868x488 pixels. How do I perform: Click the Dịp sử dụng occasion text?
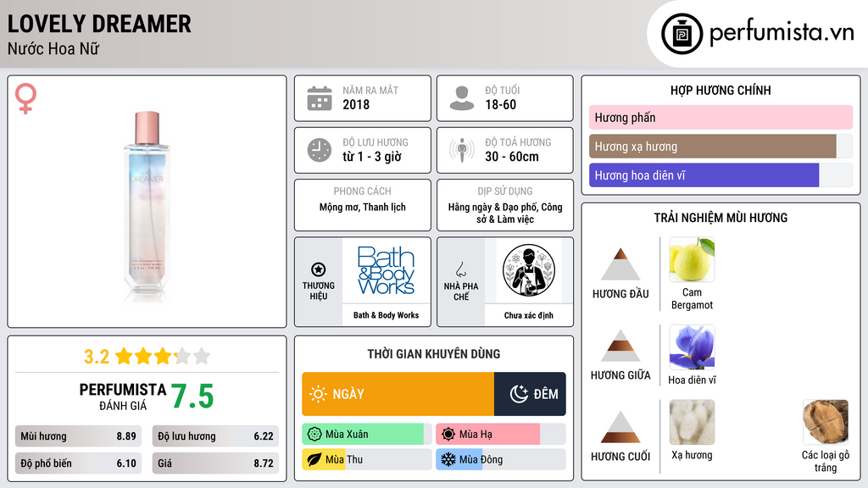pyautogui.click(x=505, y=213)
